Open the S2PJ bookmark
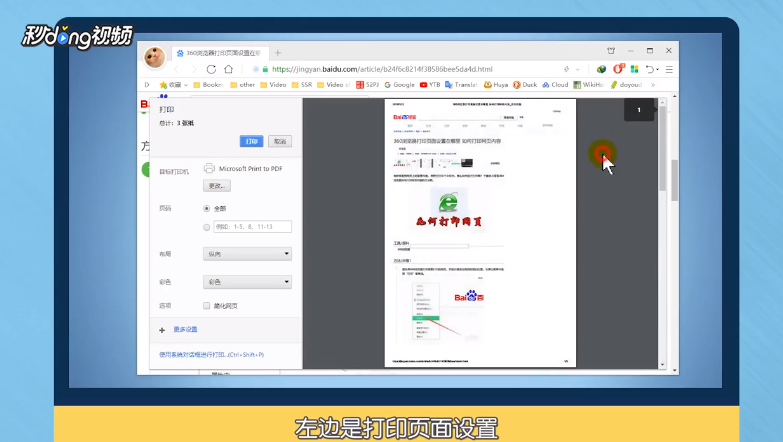This screenshot has height=442, width=783. click(368, 85)
